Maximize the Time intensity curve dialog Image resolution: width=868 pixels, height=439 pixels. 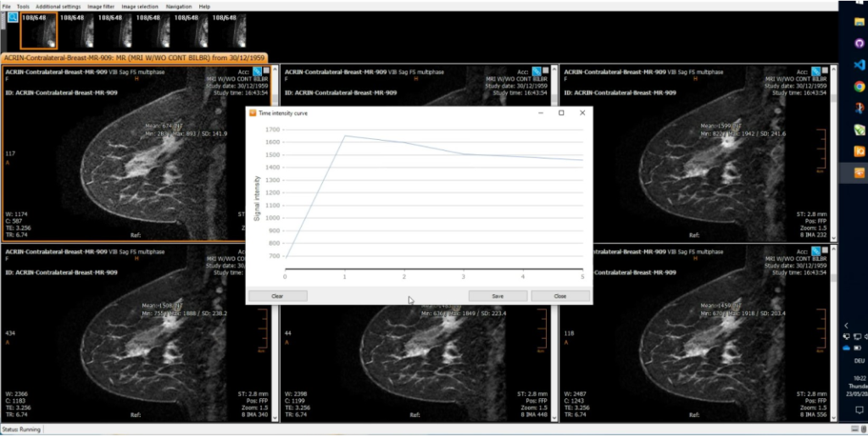coord(561,113)
